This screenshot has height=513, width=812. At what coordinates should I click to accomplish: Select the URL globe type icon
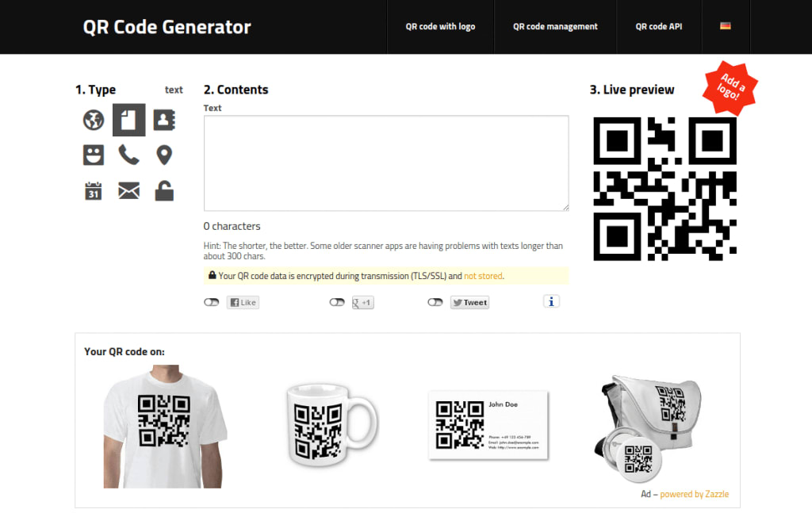click(94, 120)
